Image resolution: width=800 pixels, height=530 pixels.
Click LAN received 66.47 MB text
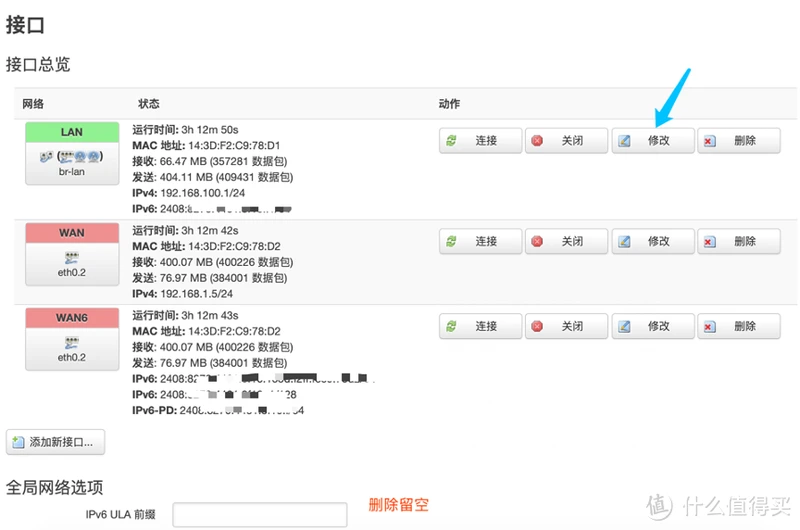209,162
